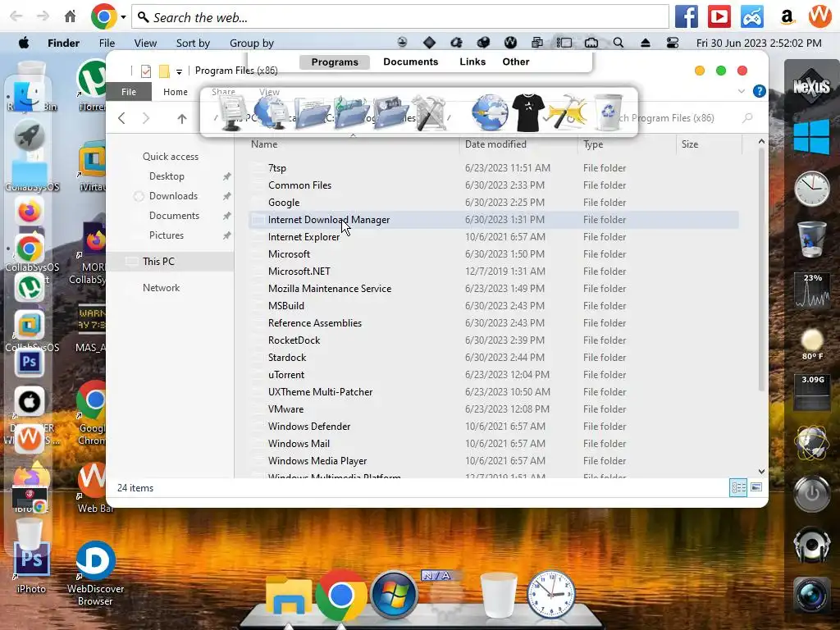Switch to Documents tab in dock
This screenshot has width=840, height=630.
point(410,62)
